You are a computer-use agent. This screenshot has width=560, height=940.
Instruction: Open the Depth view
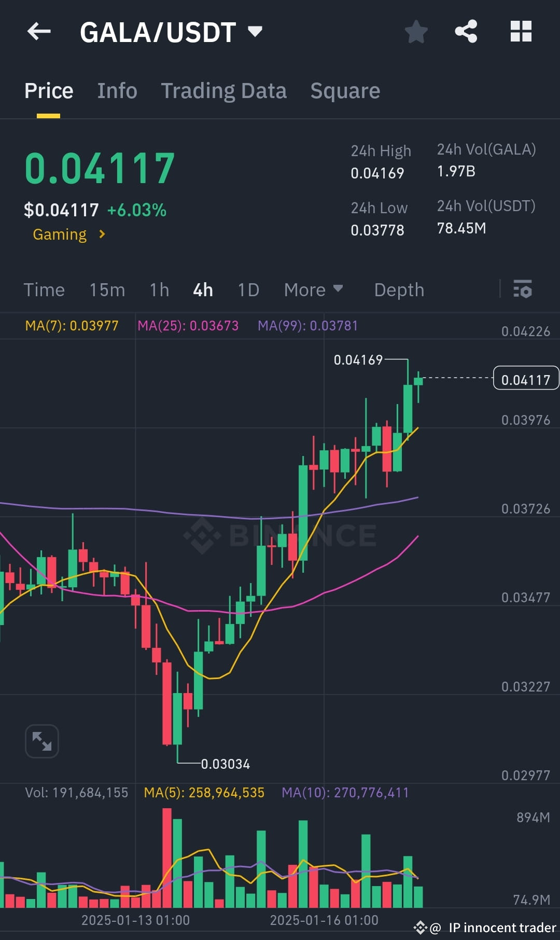click(399, 289)
